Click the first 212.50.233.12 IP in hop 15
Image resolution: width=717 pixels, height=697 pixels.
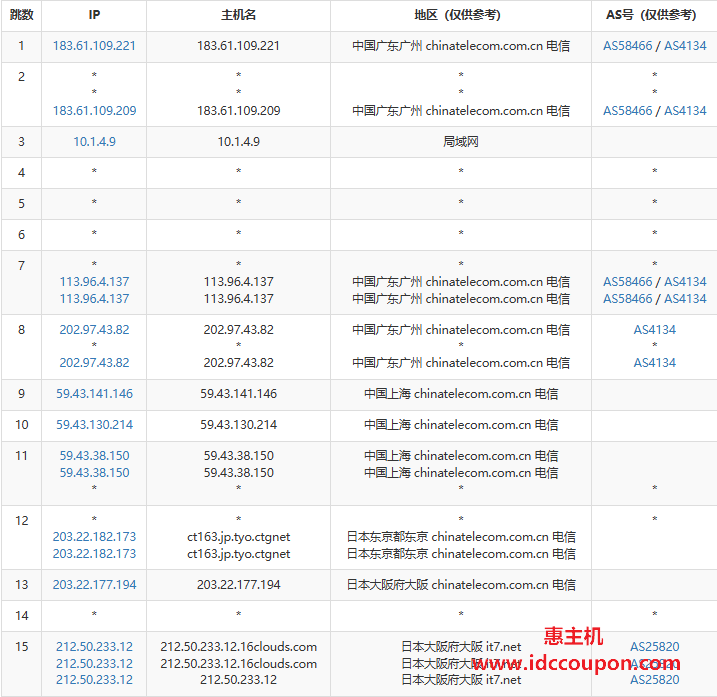coord(94,647)
